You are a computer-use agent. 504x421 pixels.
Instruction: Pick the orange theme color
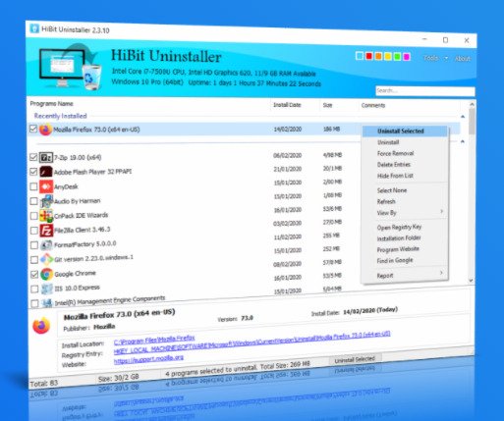point(378,56)
